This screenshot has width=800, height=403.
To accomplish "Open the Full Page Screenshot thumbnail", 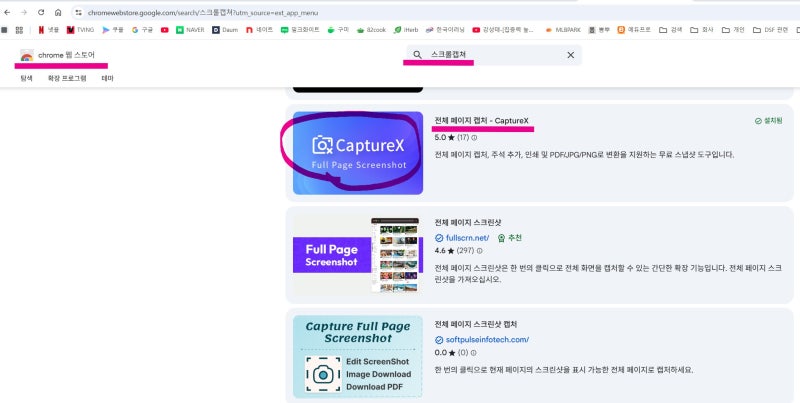I will pyautogui.click(x=358, y=255).
